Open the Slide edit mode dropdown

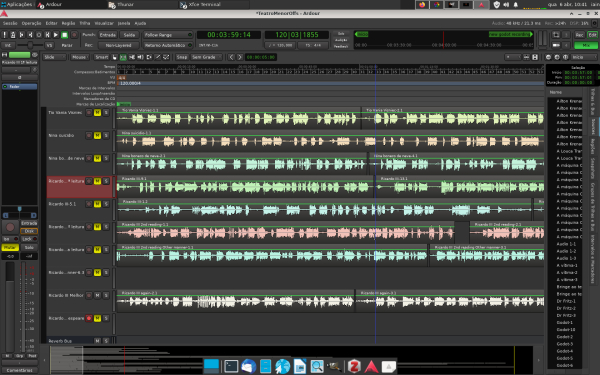(54, 57)
